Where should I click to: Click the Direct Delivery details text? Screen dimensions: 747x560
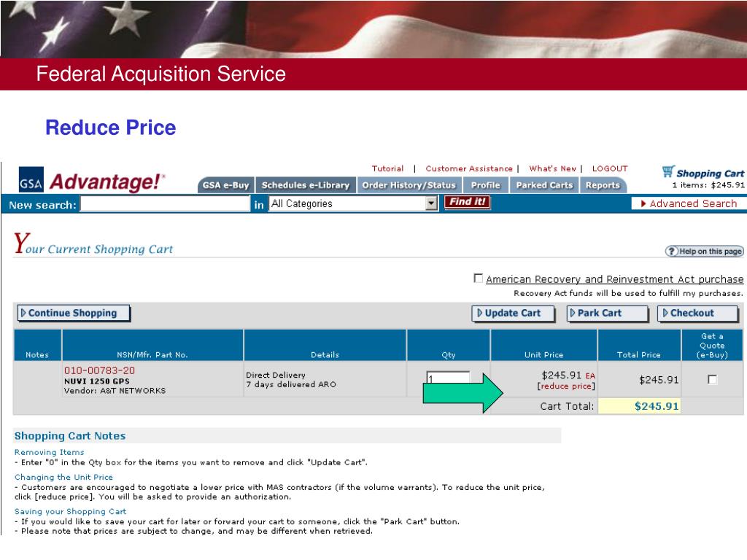(275, 376)
